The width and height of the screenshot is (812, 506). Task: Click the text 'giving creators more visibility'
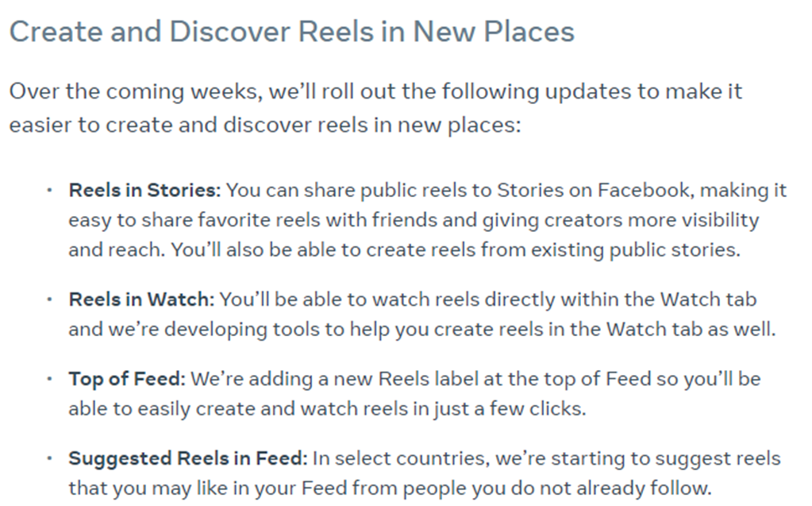[x=621, y=220]
